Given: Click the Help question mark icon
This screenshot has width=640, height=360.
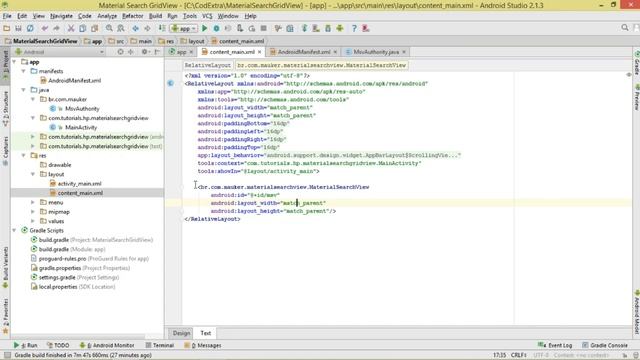Looking at the screenshot, I should 354,28.
